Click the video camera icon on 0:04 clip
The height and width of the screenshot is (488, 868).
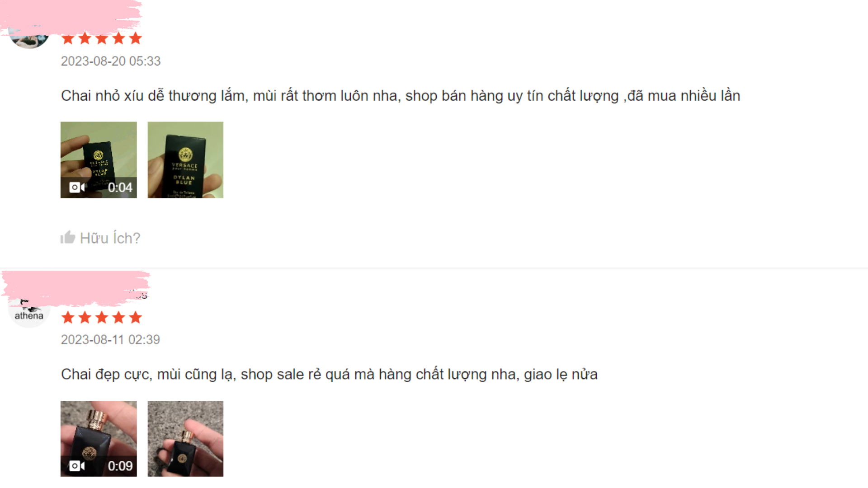(x=77, y=187)
